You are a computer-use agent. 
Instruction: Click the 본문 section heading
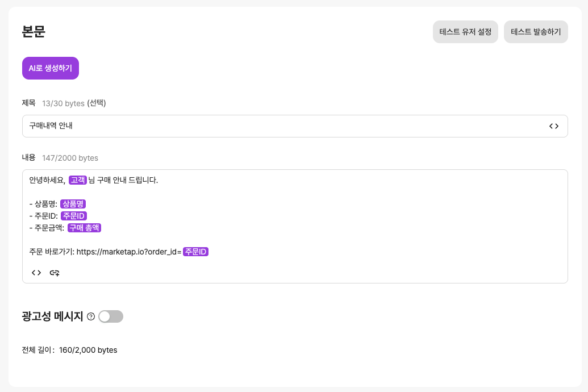click(x=34, y=32)
